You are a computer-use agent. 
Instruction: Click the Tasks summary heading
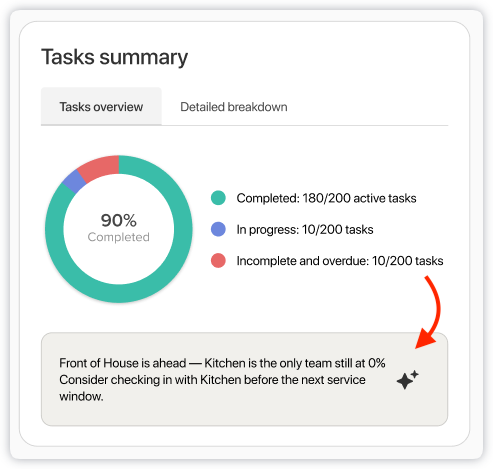point(115,57)
